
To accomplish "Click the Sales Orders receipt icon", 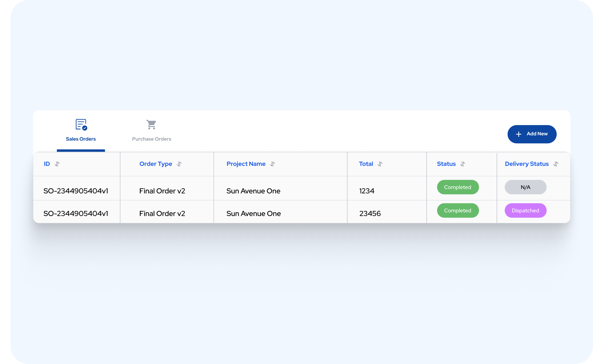I will (81, 125).
